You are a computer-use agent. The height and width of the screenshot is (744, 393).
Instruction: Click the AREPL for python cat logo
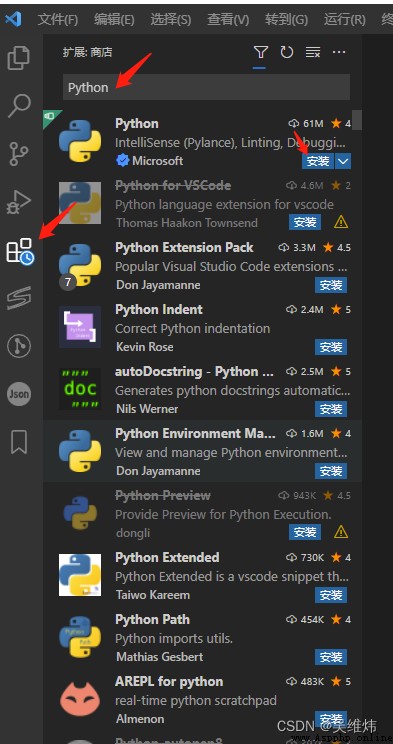80,700
